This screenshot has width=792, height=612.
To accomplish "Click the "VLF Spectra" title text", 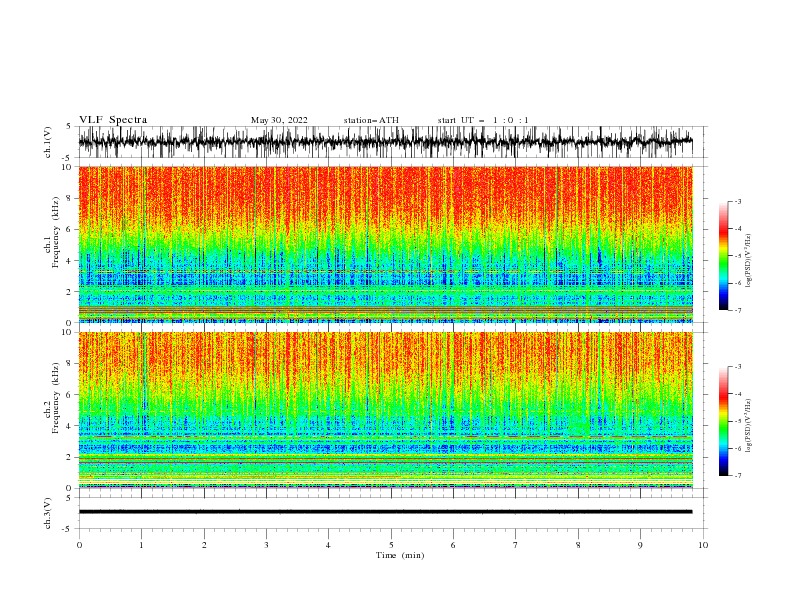I will click(x=113, y=120).
